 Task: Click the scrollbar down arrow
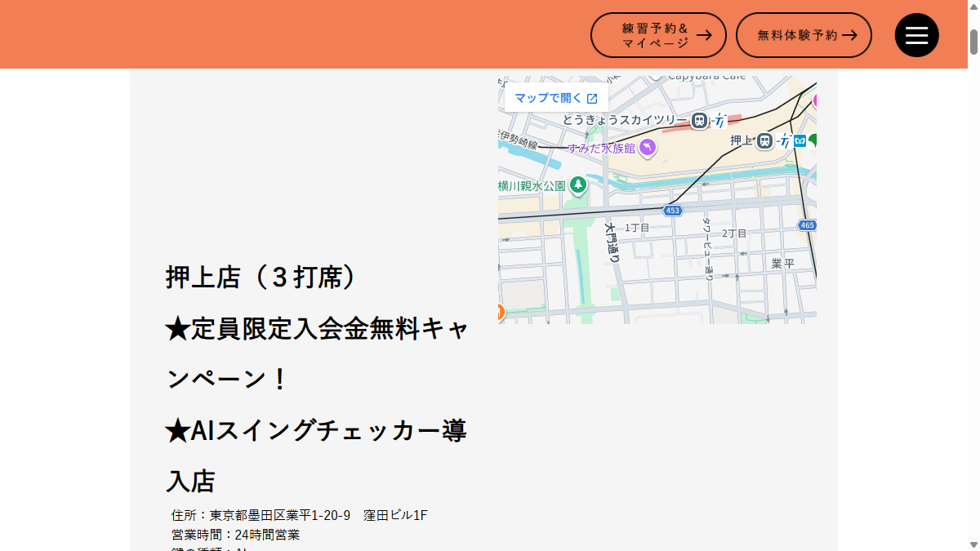(973, 544)
